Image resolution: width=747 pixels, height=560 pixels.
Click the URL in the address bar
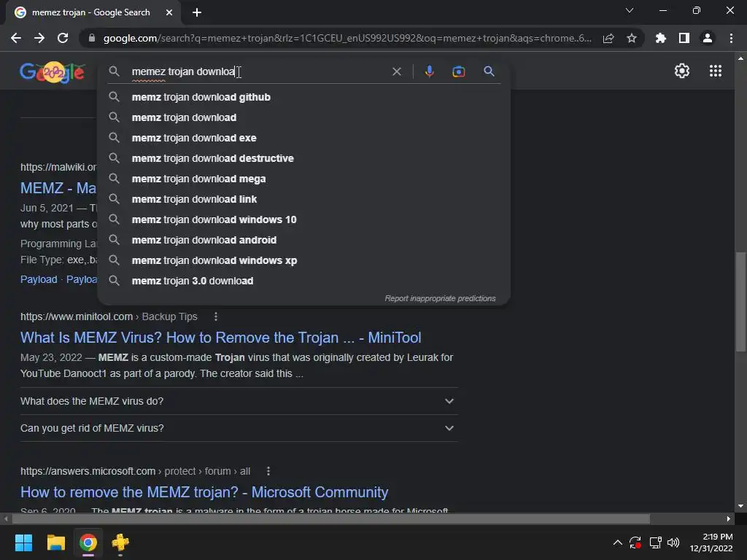click(x=347, y=38)
